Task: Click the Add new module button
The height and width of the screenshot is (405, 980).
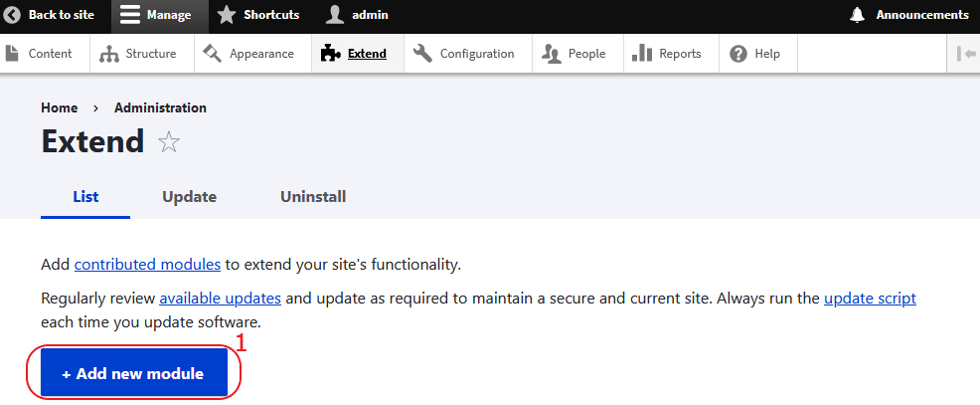Action: click(134, 373)
